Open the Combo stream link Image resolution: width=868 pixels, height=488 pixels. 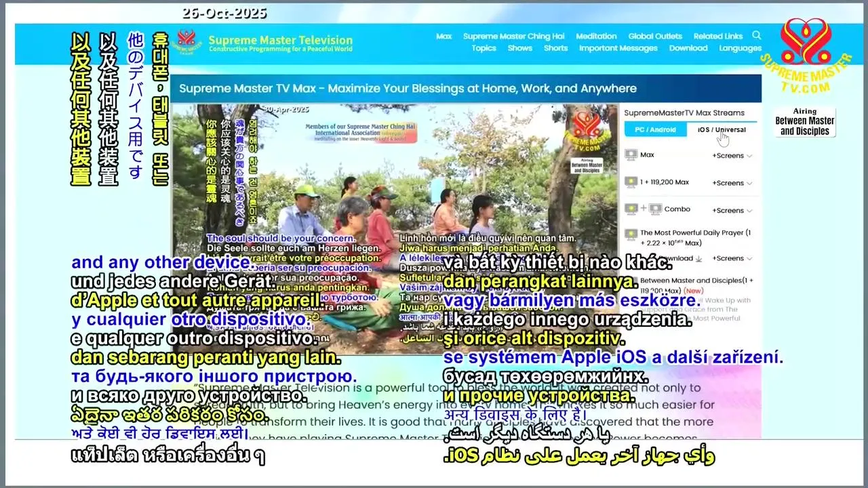pos(677,209)
